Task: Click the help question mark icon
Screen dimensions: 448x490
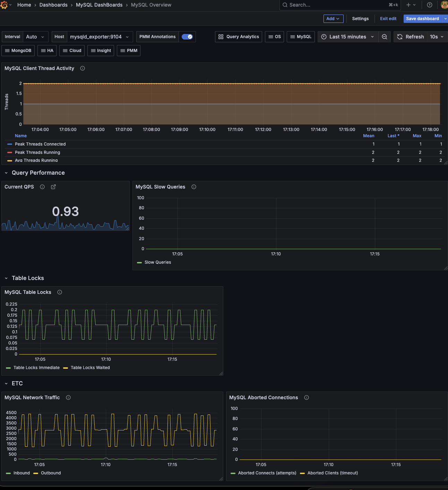Action: point(429,5)
